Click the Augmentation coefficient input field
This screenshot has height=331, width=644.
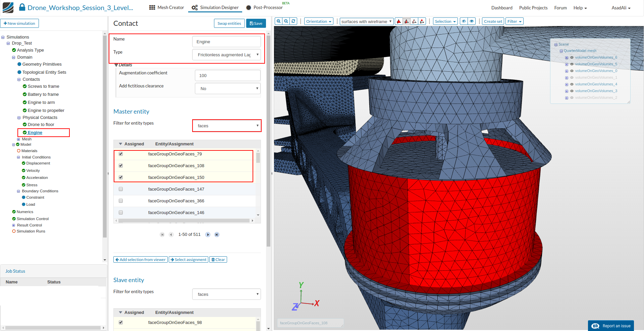pos(227,75)
